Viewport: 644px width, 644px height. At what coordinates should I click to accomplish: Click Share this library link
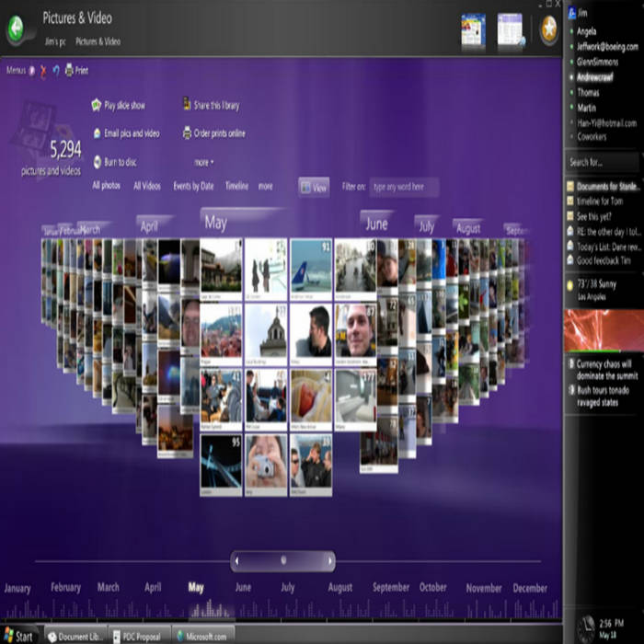[x=216, y=106]
